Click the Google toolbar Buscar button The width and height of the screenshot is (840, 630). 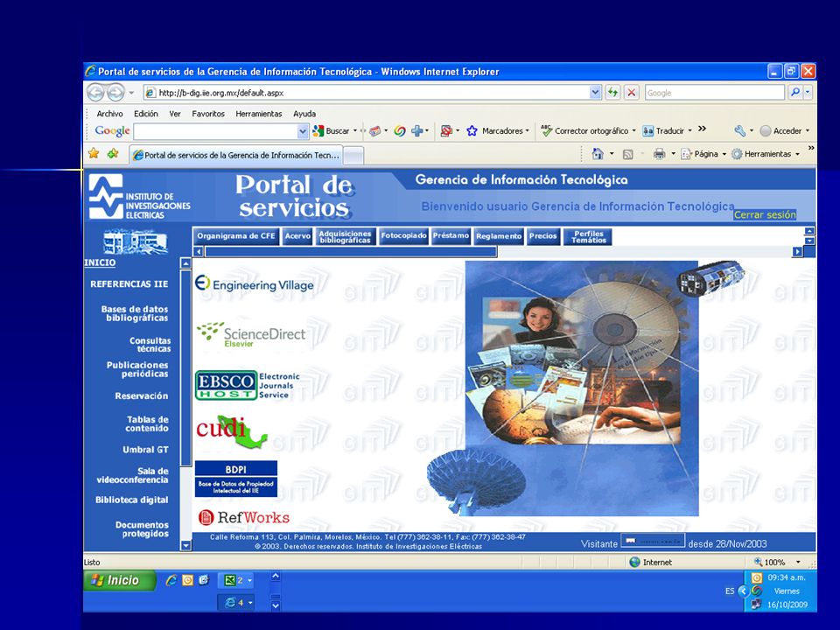click(332, 130)
